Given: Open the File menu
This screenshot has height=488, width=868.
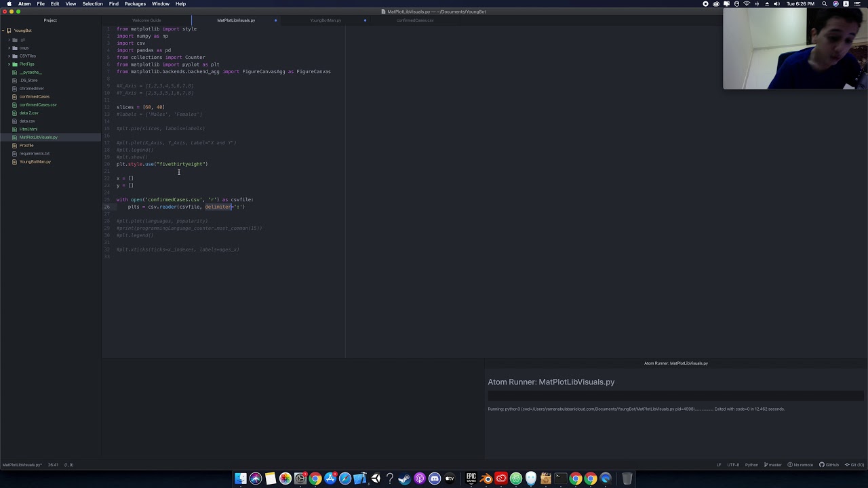Looking at the screenshot, I should click(x=41, y=4).
